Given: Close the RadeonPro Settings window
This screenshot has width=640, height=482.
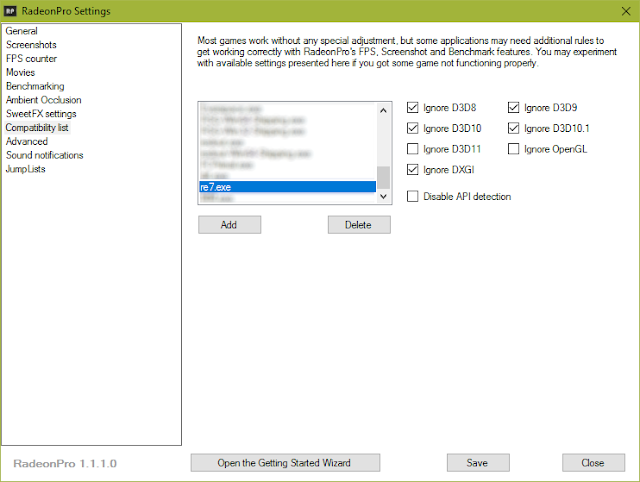Looking at the screenshot, I should pyautogui.click(x=626, y=11).
